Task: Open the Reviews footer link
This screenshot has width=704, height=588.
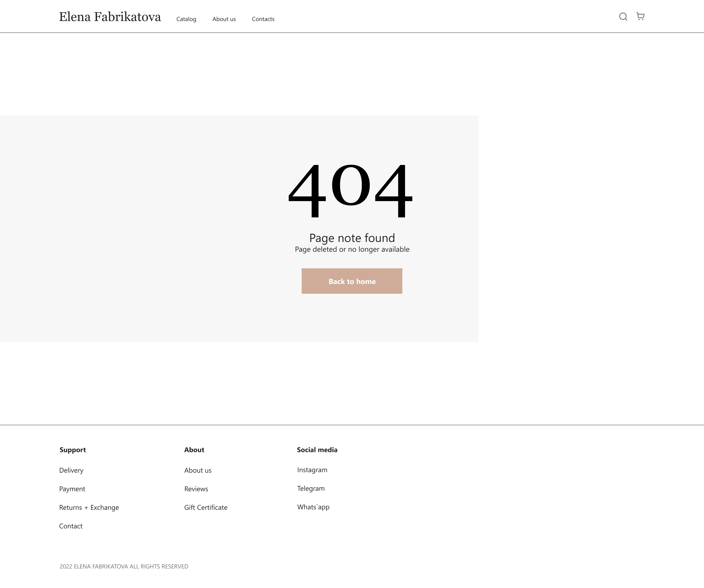Action: [x=196, y=489]
